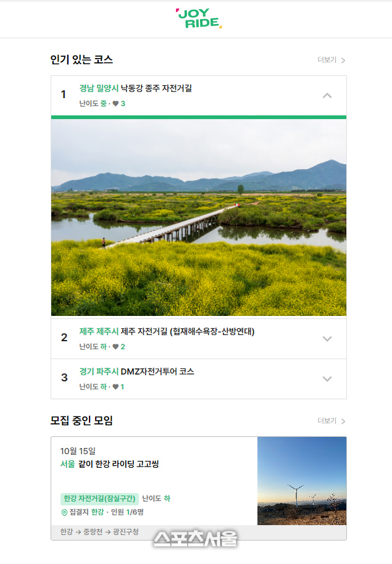
Task: Expand the DMZ자전거투어 코스 details
Action: click(327, 379)
